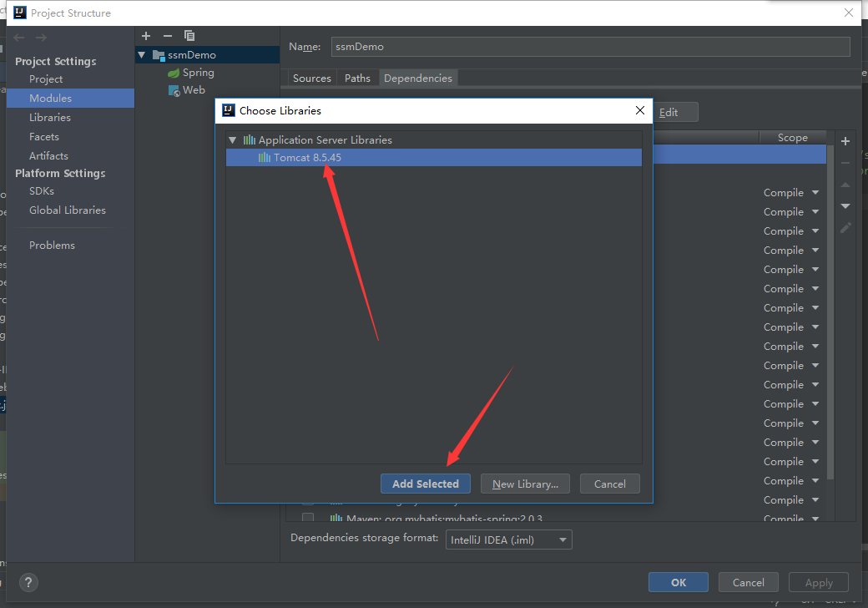Click the Web facet icon
868x608 pixels.
pos(174,90)
